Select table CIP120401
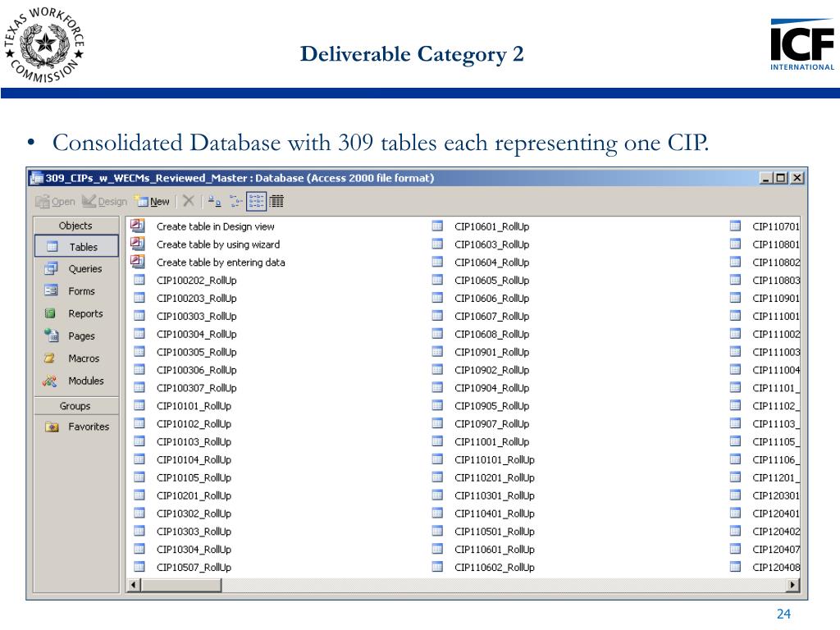The width and height of the screenshot is (840, 630). pyautogui.click(x=776, y=514)
